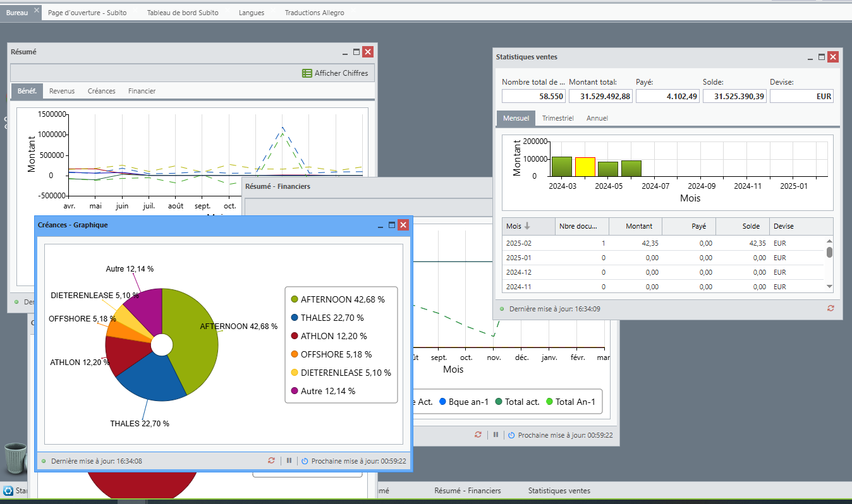The image size is (852, 504).
Task: Close the Créances - Graphique window
Action: point(403,225)
